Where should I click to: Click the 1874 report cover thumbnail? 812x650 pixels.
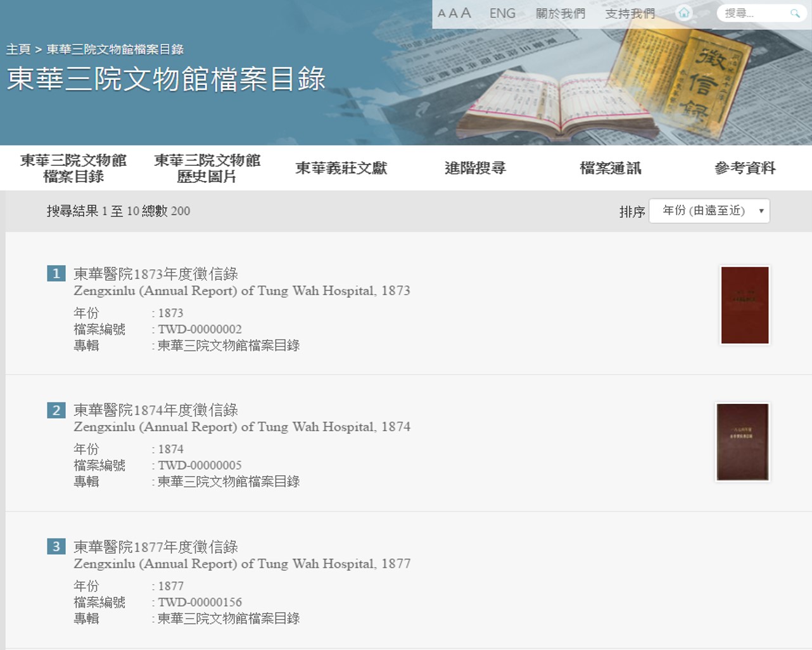742,442
